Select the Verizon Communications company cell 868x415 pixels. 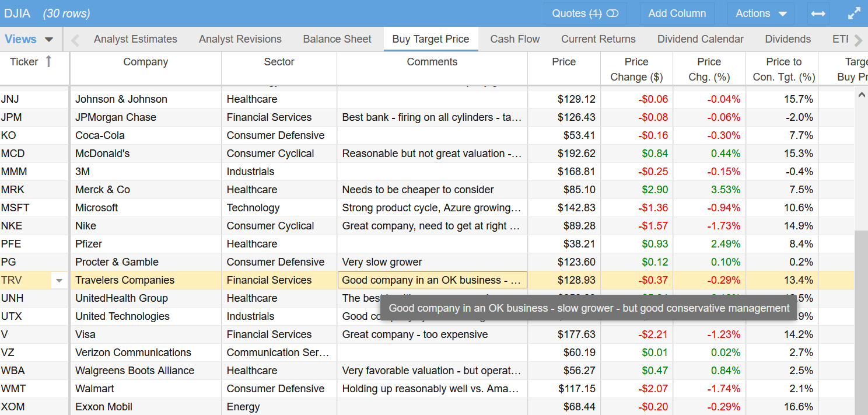(x=146, y=353)
